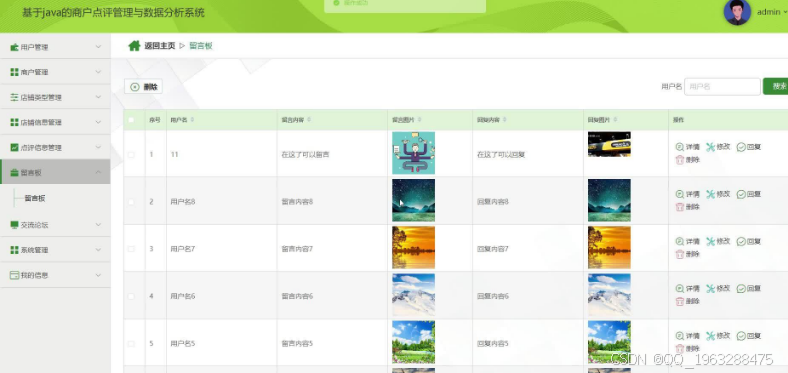Click 删除 in the 用户名6 row

[x=687, y=302]
